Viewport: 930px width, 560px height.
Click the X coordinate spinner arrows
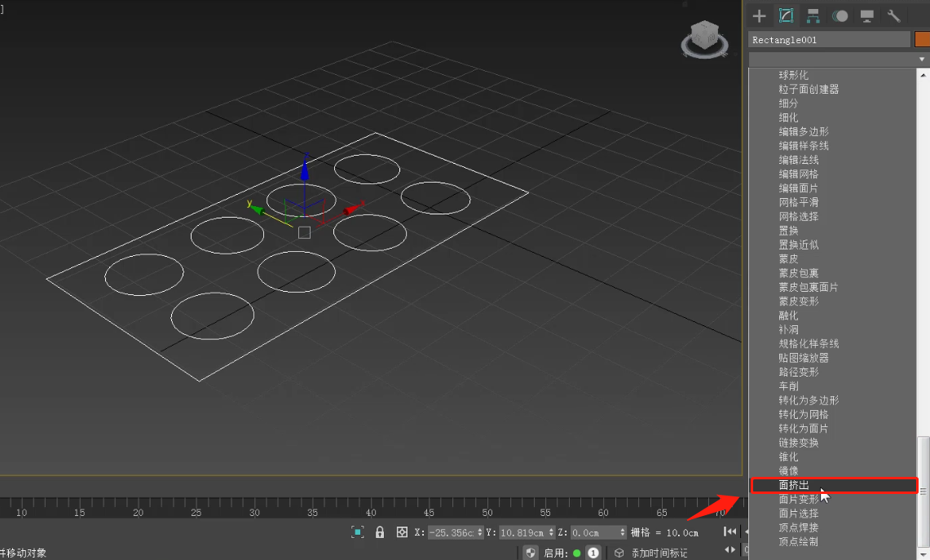tap(480, 532)
